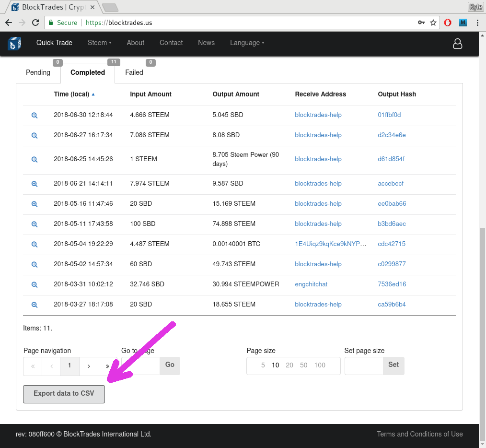Sort by Output Amount column header
Image resolution: width=486 pixels, height=448 pixels.
[x=235, y=94]
